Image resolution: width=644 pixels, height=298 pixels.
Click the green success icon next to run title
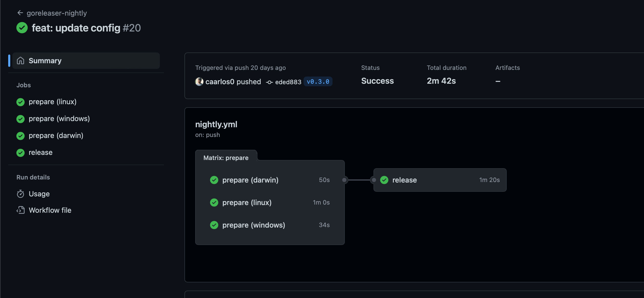[22, 28]
